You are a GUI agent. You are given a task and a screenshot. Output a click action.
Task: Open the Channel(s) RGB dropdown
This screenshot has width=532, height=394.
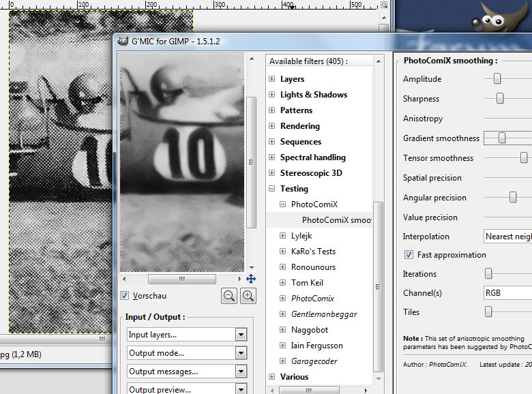tap(507, 293)
